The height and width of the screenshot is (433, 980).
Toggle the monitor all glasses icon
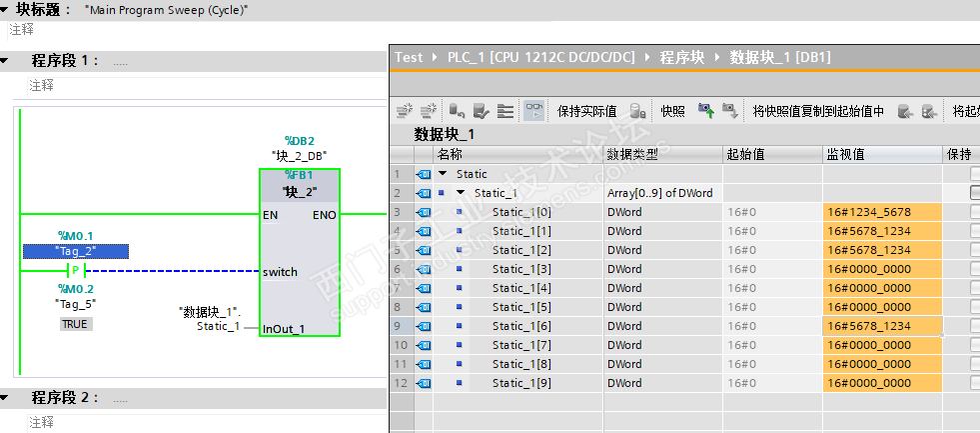click(x=533, y=111)
